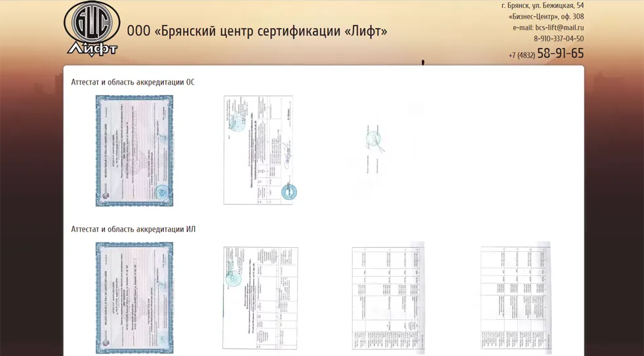Screen dimensions: 644x356
Task: Click the text «Бизнес-Центр», оф. 308
Action: (x=546, y=17)
